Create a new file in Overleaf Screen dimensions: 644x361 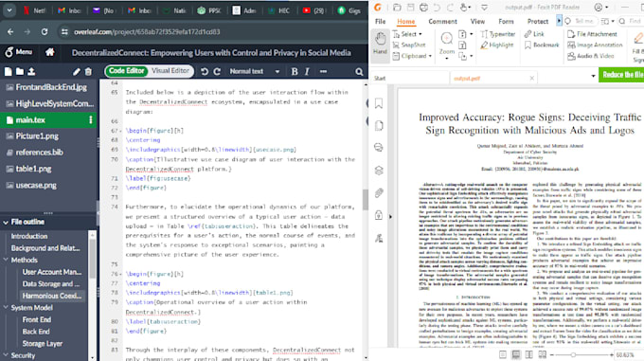click(x=8, y=71)
